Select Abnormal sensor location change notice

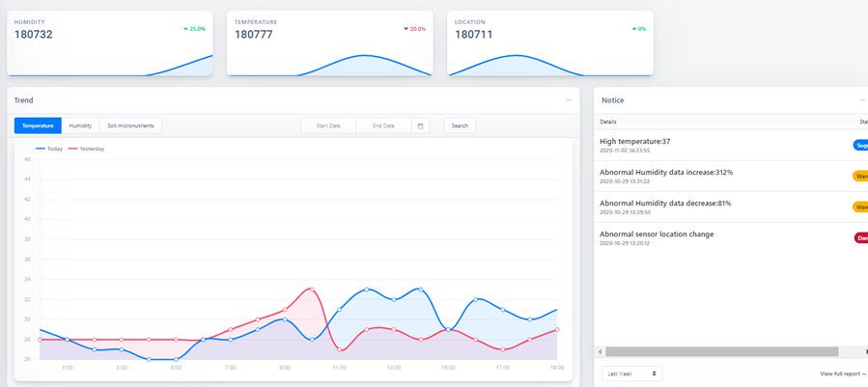731,238
